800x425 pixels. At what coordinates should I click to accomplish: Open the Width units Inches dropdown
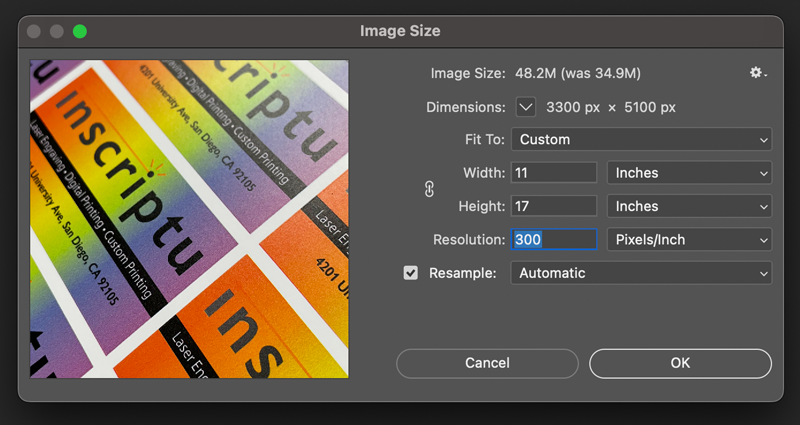tap(689, 173)
